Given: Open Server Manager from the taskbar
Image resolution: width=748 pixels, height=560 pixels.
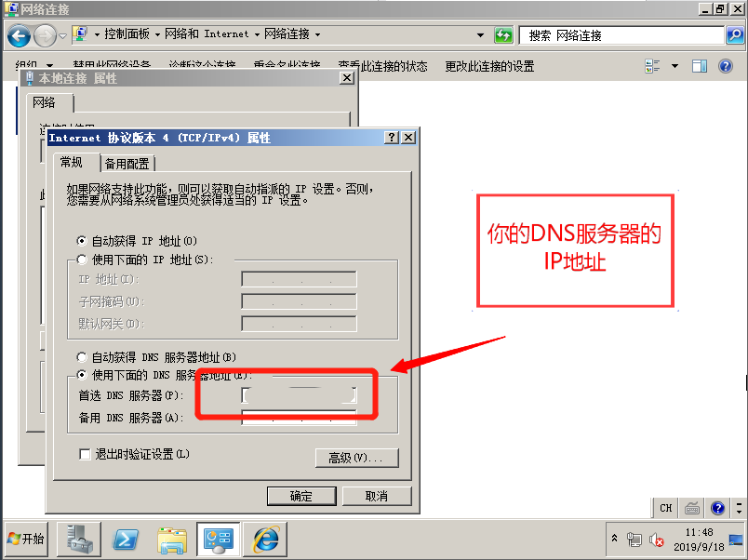Looking at the screenshot, I should click(x=79, y=539).
